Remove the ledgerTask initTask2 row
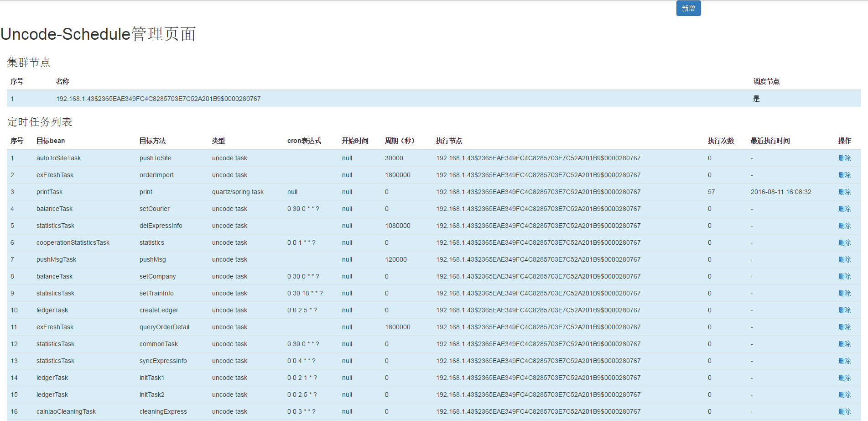 [844, 395]
